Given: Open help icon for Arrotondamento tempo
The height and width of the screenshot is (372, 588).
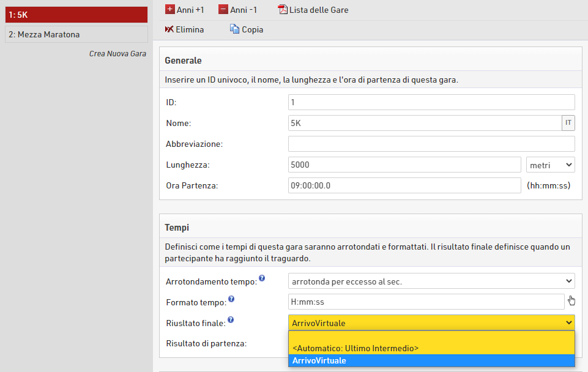Looking at the screenshot, I should coord(262,278).
